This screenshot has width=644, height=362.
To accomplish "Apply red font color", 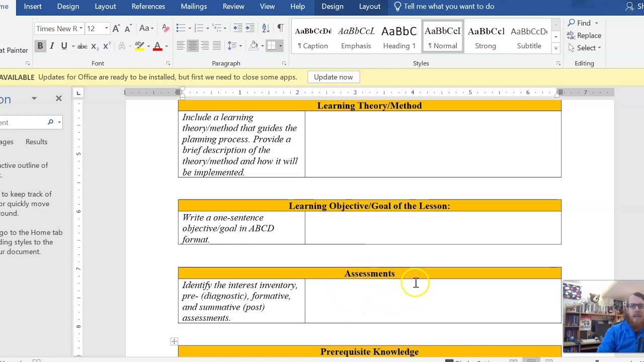I will pos(157,46).
